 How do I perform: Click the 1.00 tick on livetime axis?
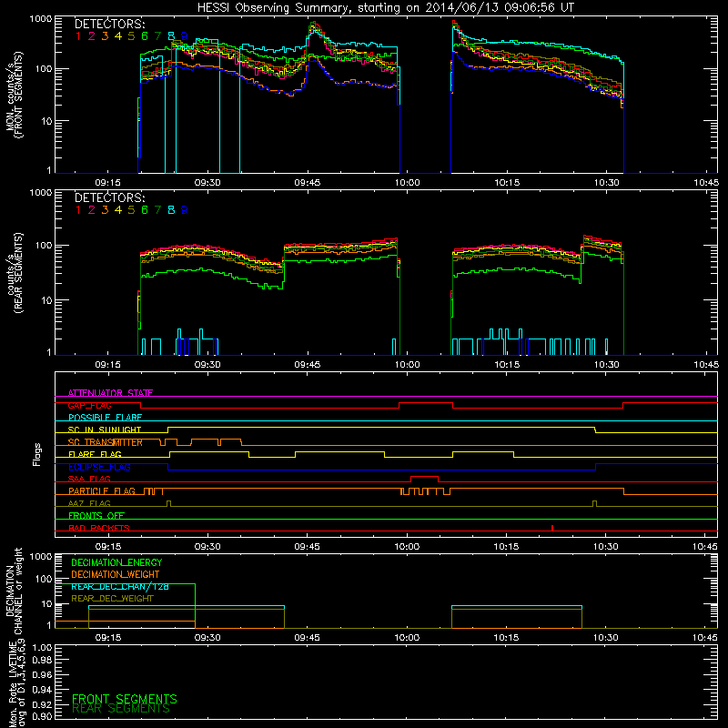(42, 648)
